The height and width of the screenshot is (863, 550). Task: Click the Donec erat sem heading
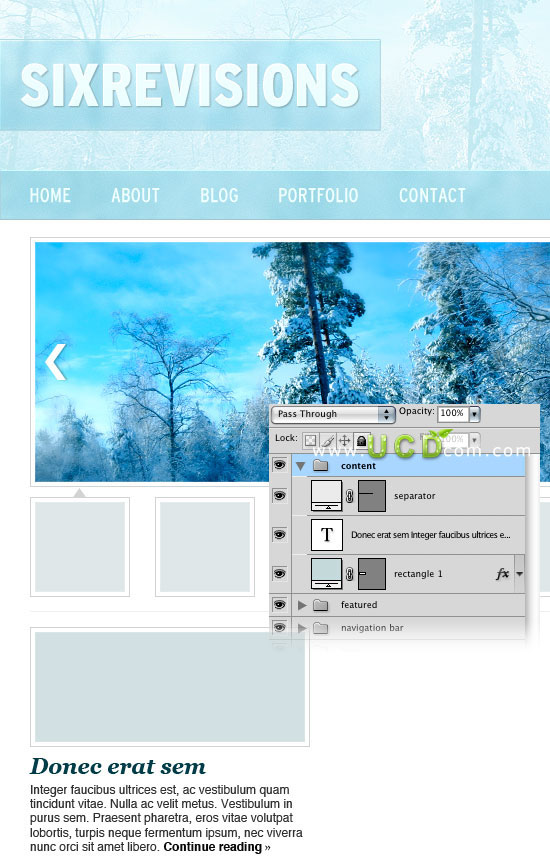click(x=118, y=766)
